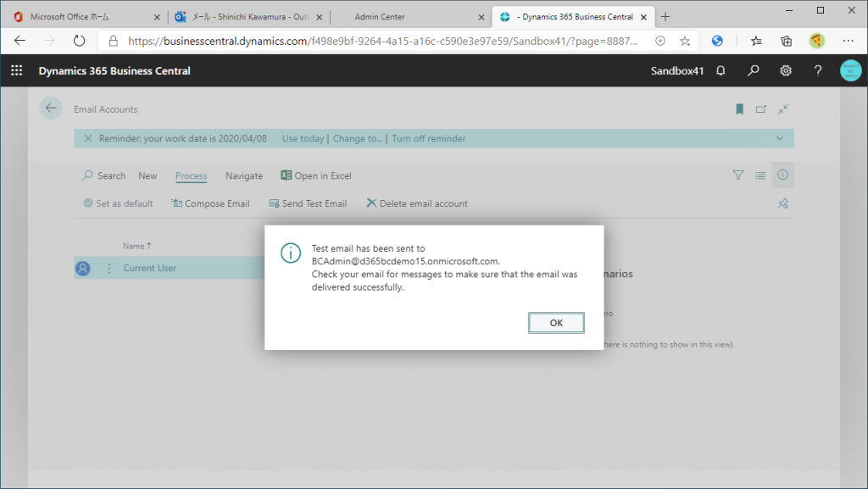Open browser collections

[786, 41]
